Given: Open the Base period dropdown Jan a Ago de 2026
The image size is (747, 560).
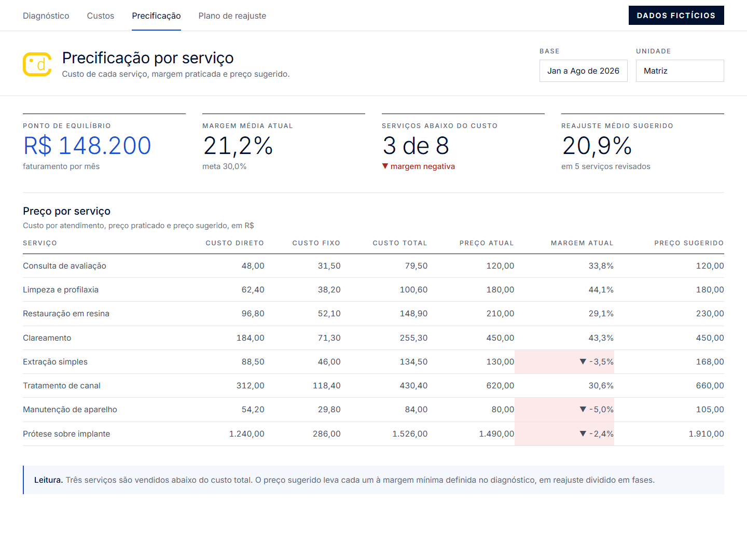Looking at the screenshot, I should 584,71.
